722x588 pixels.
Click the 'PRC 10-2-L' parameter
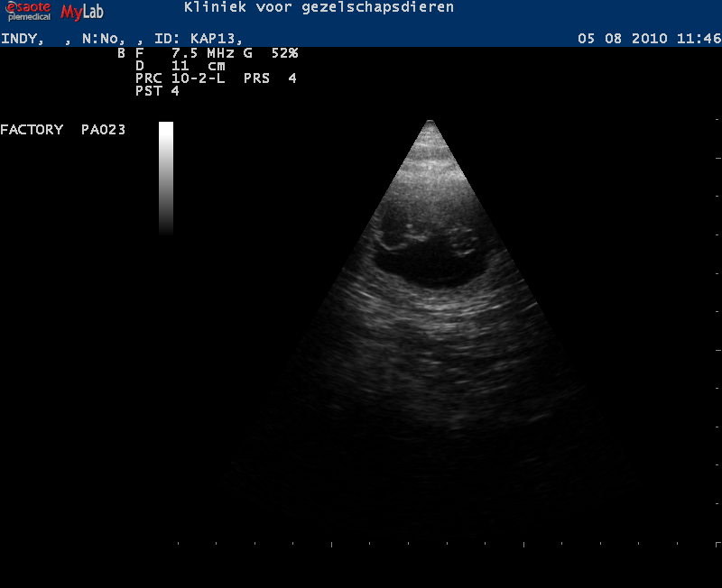click(x=180, y=78)
